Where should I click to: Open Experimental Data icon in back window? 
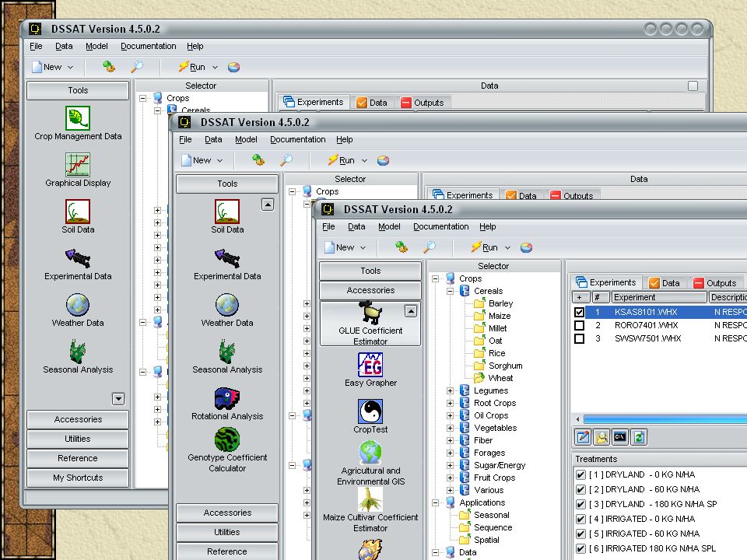click(x=78, y=257)
